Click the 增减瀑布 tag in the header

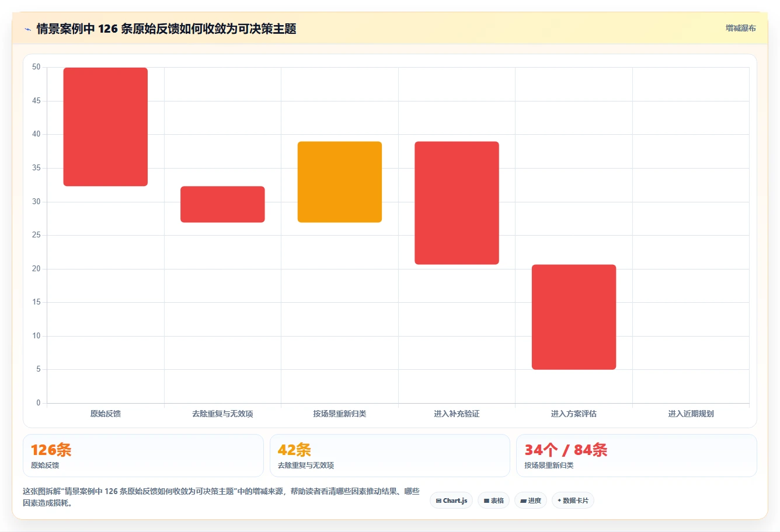point(741,28)
